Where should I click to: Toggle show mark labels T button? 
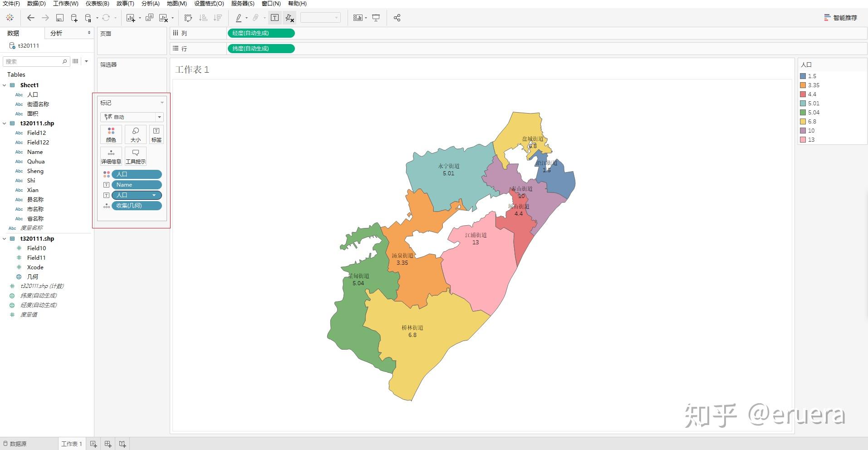tap(275, 18)
